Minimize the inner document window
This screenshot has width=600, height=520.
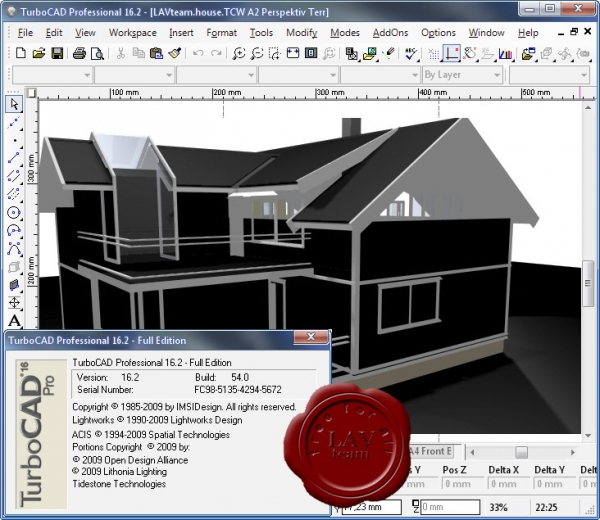[x=561, y=34]
